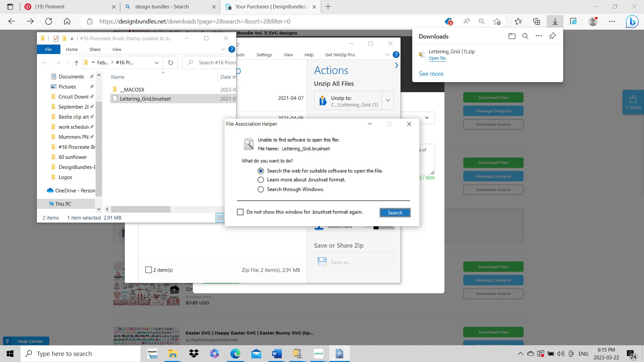Screen dimensions: 644x362
Task: Open WinZip Settings menu
Action: pyautogui.click(x=264, y=55)
